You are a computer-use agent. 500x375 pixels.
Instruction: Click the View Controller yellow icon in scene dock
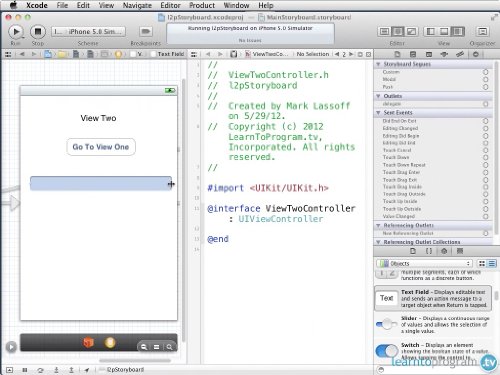110,342
